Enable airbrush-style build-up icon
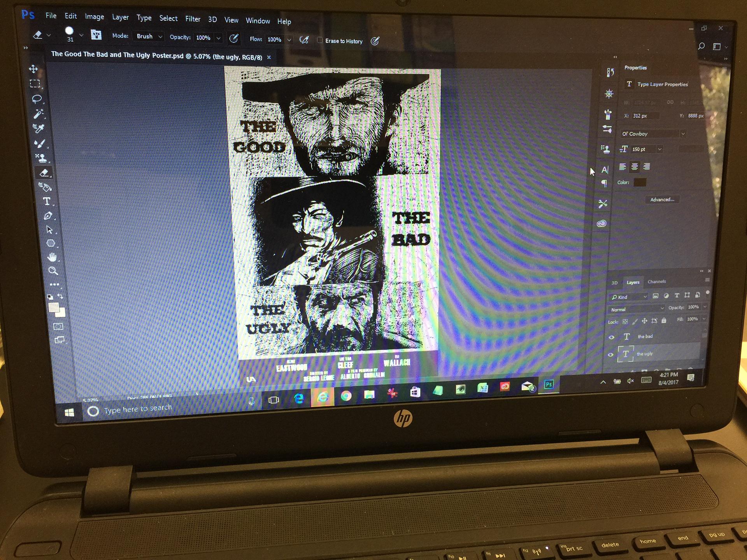Screen dimensions: 747x560 click(304, 40)
